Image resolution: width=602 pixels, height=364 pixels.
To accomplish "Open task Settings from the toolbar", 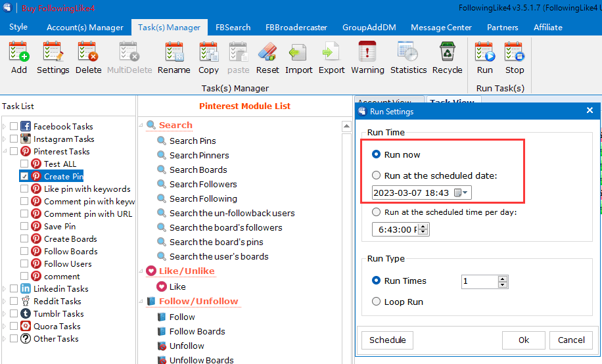I will coord(53,57).
